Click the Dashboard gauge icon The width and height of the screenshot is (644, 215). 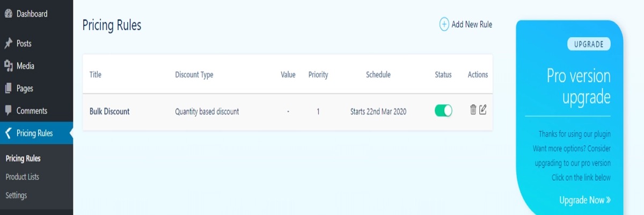(8, 14)
